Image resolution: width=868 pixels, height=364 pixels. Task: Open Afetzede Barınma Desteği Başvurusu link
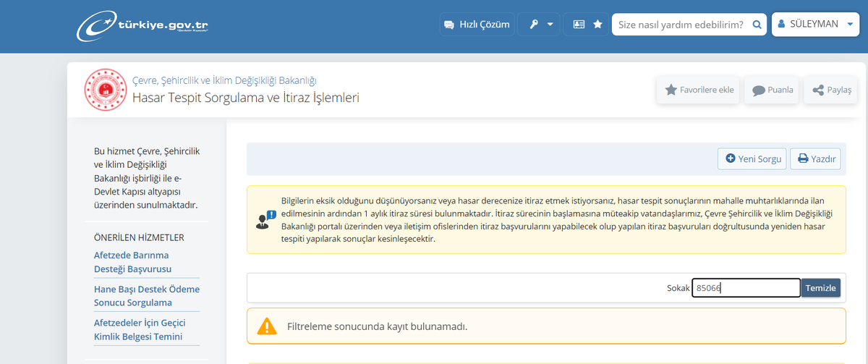(x=132, y=262)
